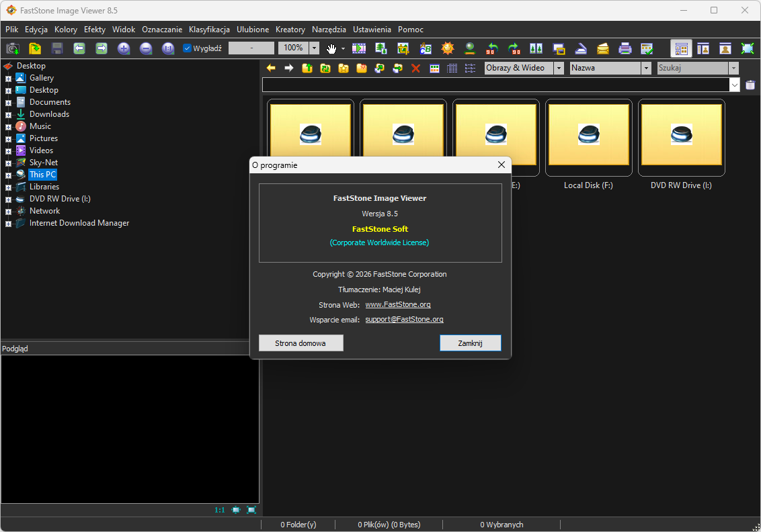Click the zoom in plus icon
This screenshot has width=761, height=532.
(124, 48)
